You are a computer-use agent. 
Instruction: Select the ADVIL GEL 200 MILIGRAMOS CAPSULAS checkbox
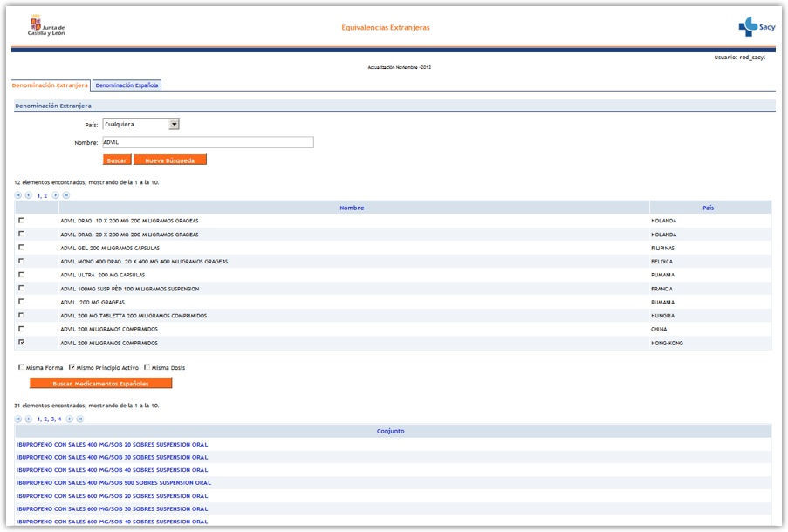21,248
